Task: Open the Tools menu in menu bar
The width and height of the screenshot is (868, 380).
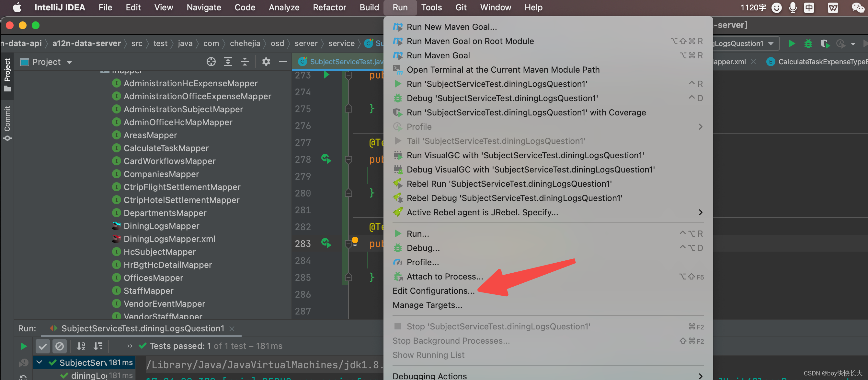Action: tap(431, 7)
